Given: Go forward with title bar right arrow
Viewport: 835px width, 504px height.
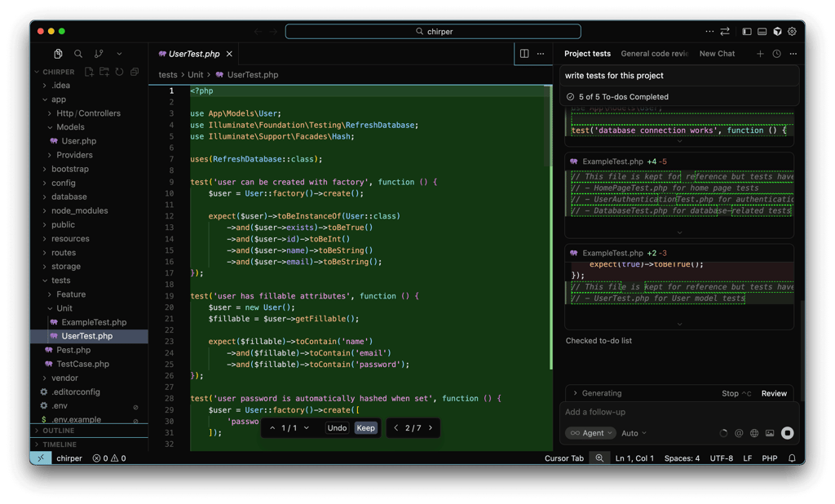Looking at the screenshot, I should [273, 32].
